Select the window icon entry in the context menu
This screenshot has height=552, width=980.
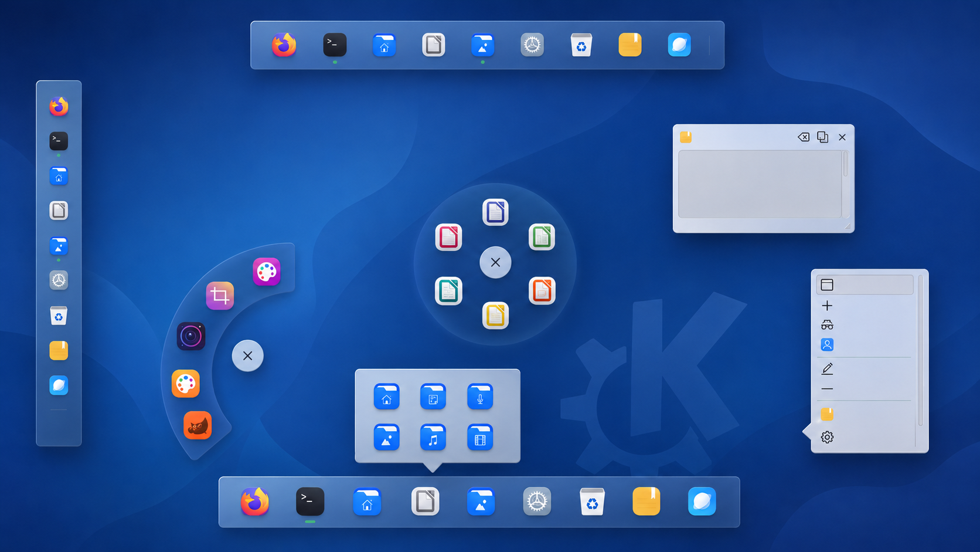pyautogui.click(x=865, y=285)
